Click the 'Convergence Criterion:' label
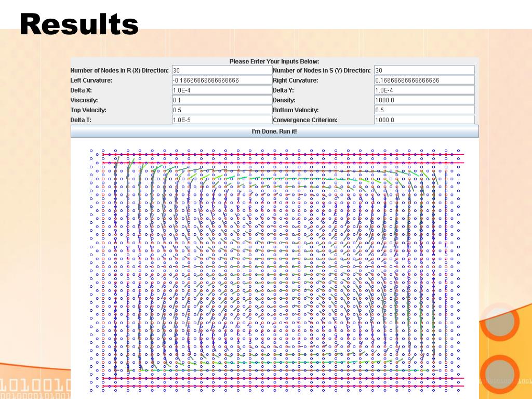Screen dimensions: 532x399 305,120
